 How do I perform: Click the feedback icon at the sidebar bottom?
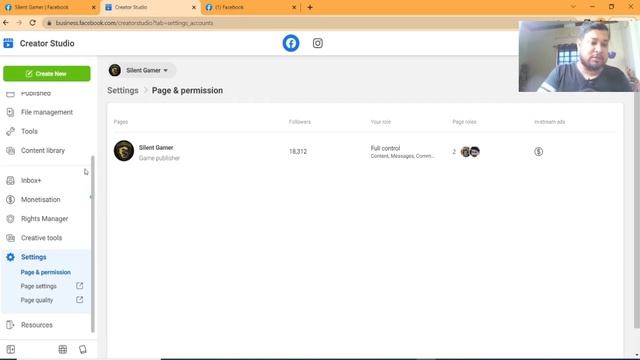coord(83,349)
